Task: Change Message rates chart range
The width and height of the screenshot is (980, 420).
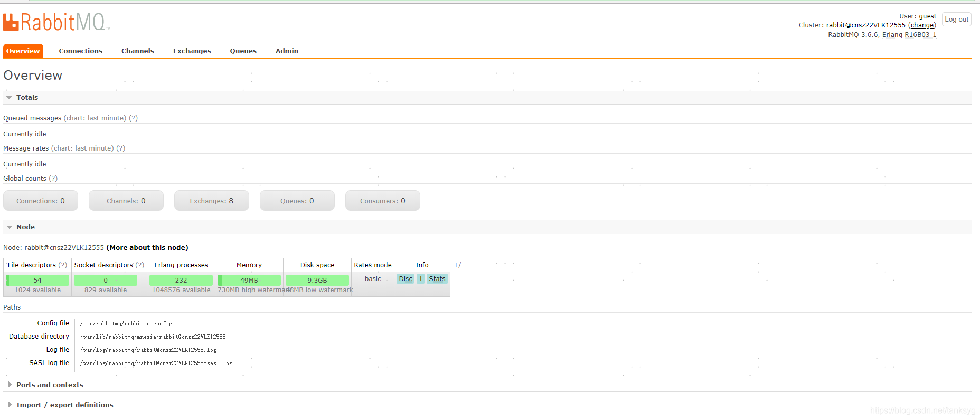Action: (x=82, y=148)
